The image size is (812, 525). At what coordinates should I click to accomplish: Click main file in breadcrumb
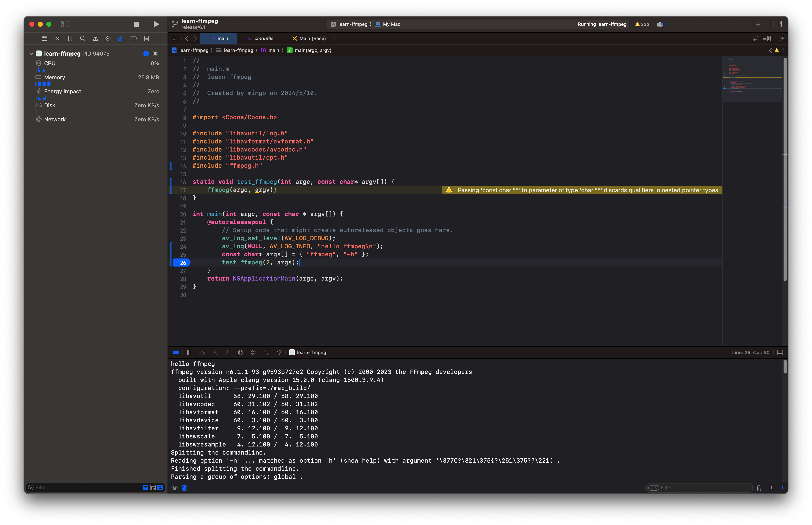point(270,51)
